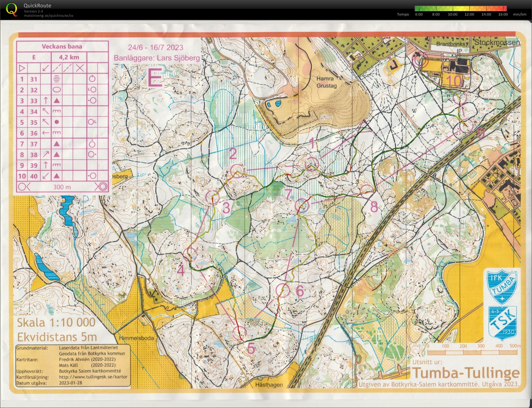Click the 'Botkyrka Salem kartkommitté' copyright text
The width and height of the screenshot is (532, 408).
(x=90, y=371)
